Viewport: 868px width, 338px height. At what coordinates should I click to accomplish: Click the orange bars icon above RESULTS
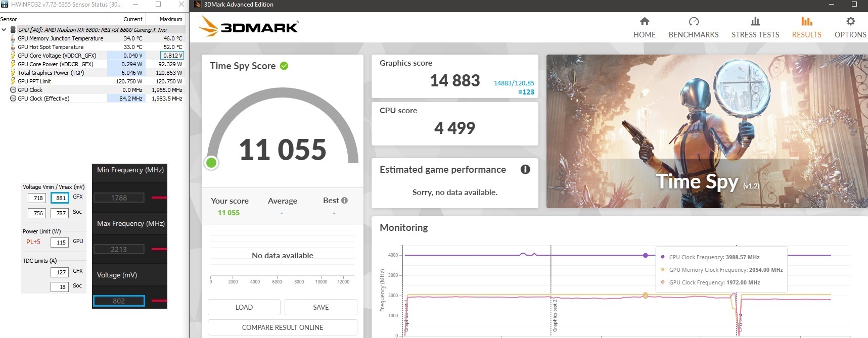[807, 21]
